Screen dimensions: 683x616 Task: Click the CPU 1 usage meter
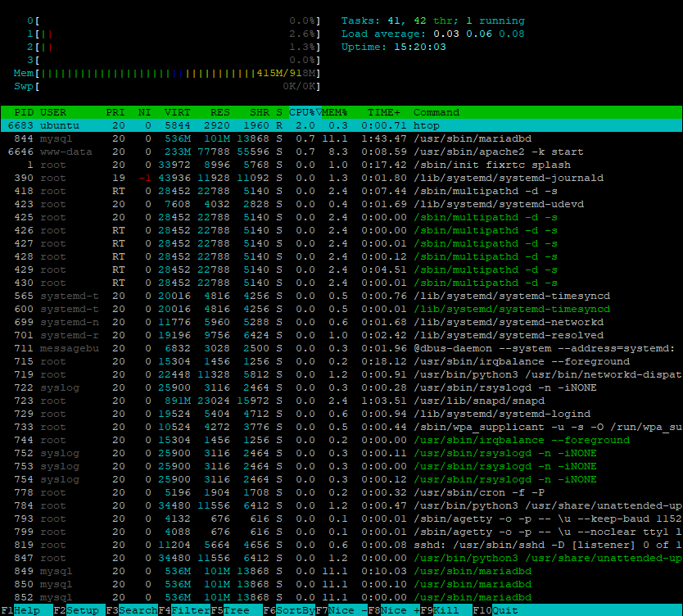point(174,34)
